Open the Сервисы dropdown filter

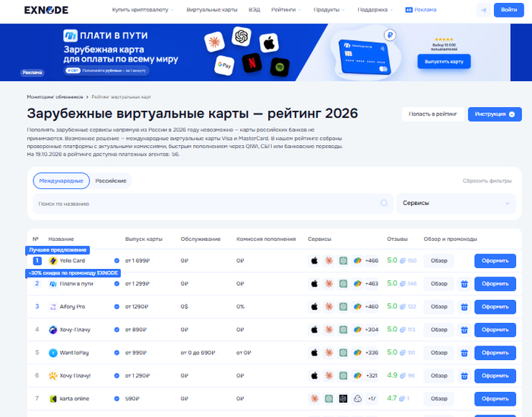pos(456,204)
